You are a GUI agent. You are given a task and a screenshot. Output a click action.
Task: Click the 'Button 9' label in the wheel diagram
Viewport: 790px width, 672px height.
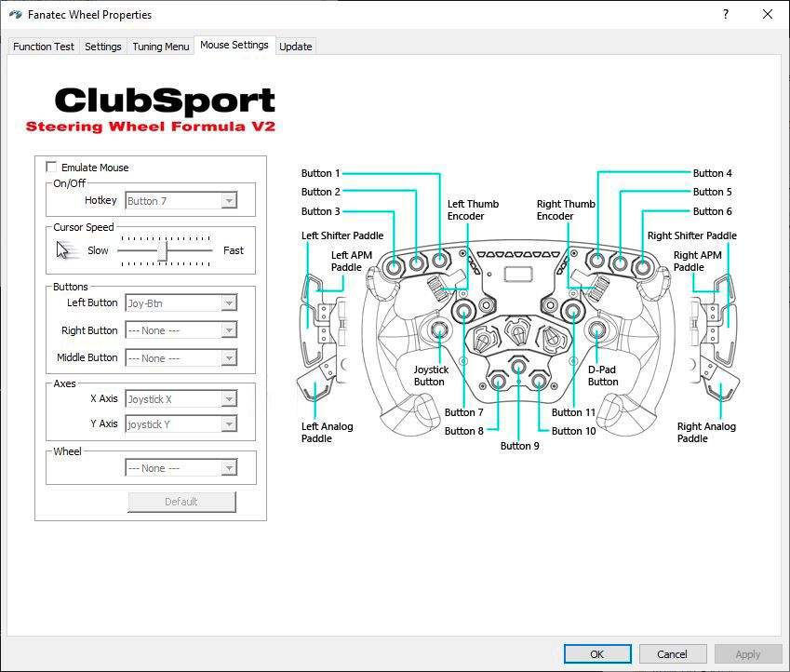click(x=520, y=446)
